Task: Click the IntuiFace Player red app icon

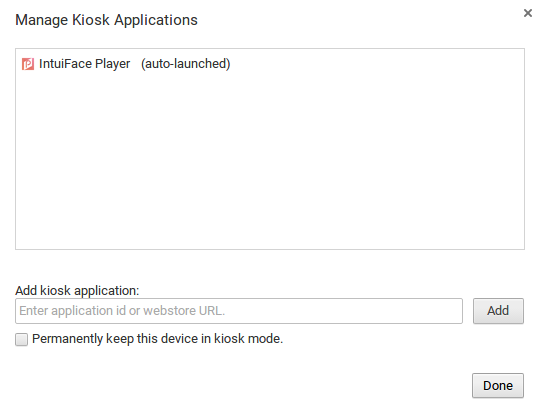Action: (x=28, y=64)
